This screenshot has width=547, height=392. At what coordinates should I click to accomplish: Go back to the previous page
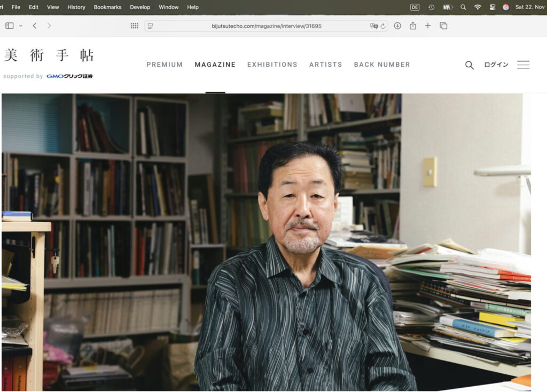coord(35,26)
